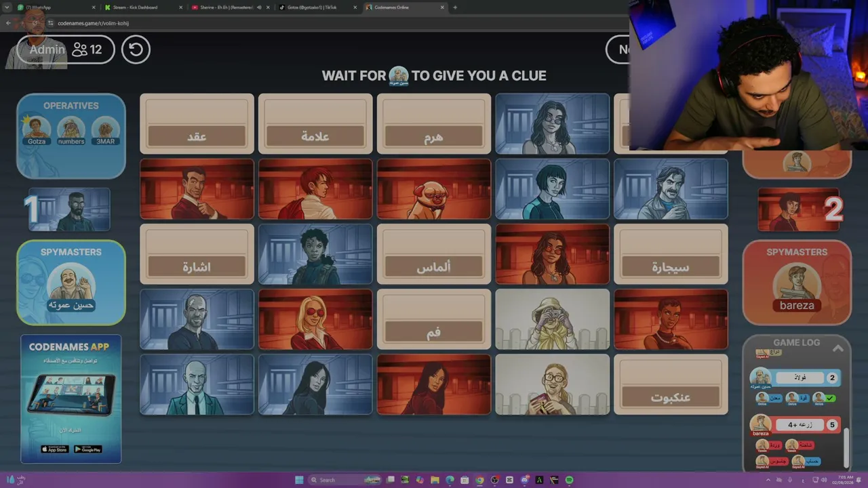The image size is (868, 488).
Task: Pick the word card عقد
Action: (x=197, y=123)
